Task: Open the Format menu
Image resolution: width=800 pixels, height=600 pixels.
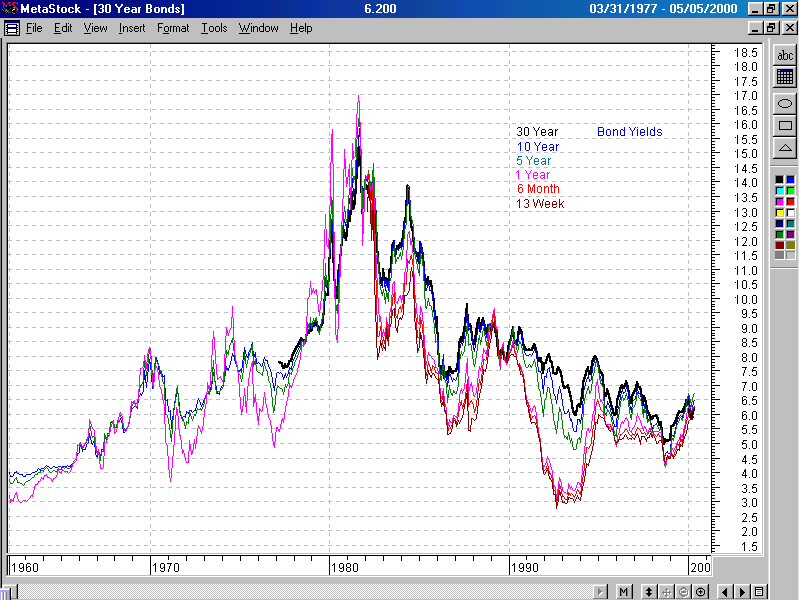Action: click(173, 28)
